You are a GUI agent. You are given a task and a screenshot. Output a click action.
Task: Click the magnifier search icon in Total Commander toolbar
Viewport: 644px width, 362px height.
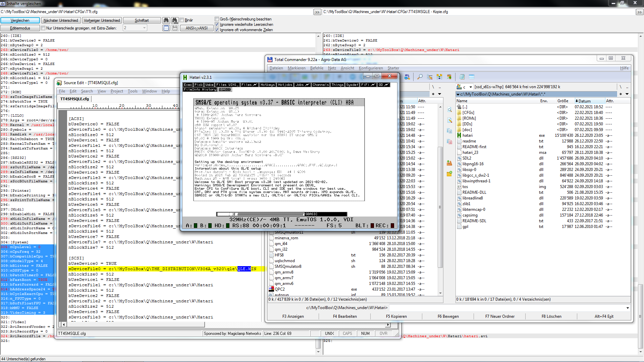420,77
